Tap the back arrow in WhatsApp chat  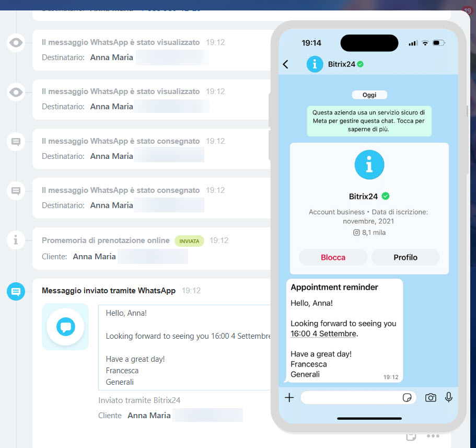(285, 64)
